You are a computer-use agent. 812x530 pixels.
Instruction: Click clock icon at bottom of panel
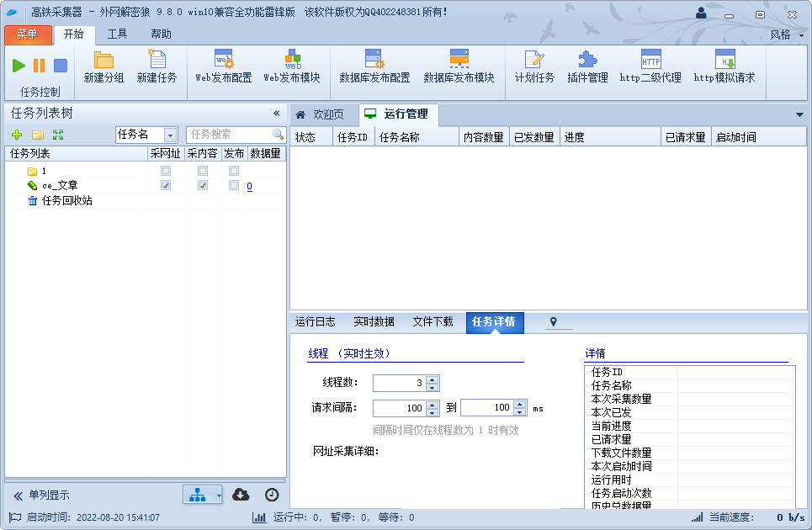[x=272, y=495]
